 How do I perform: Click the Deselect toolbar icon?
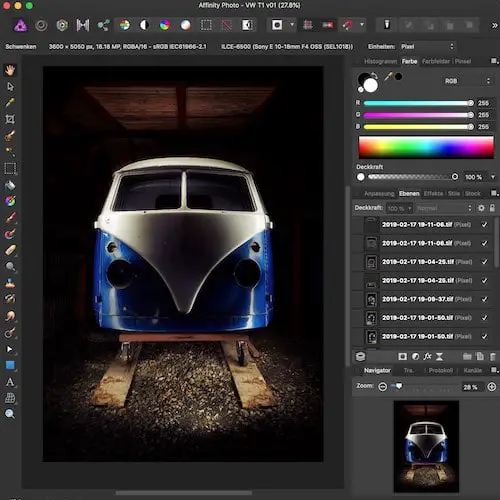click(226, 25)
